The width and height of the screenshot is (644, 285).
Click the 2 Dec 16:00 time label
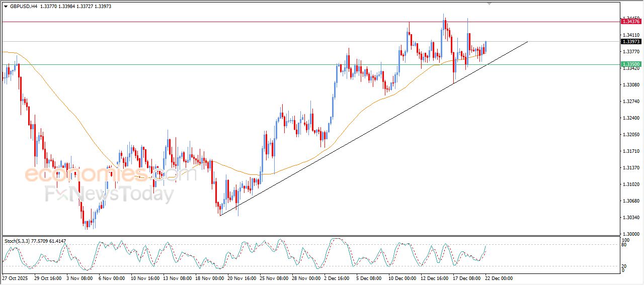pos(337,278)
